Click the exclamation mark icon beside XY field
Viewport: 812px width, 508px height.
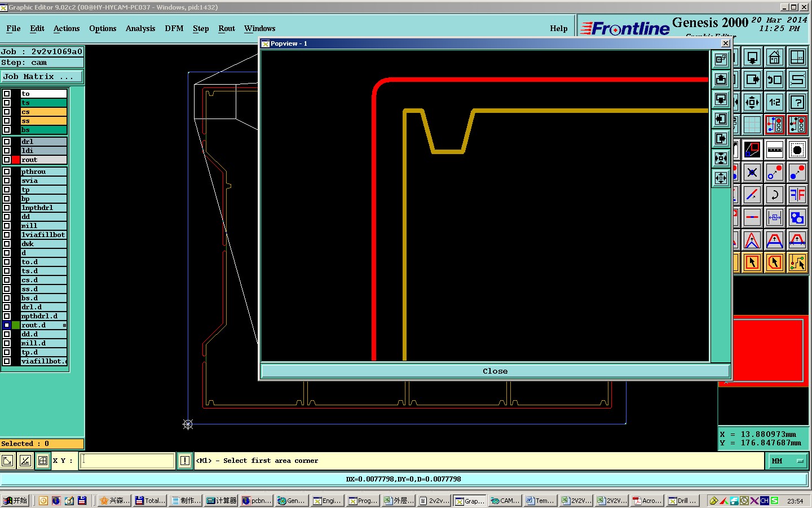pos(184,461)
